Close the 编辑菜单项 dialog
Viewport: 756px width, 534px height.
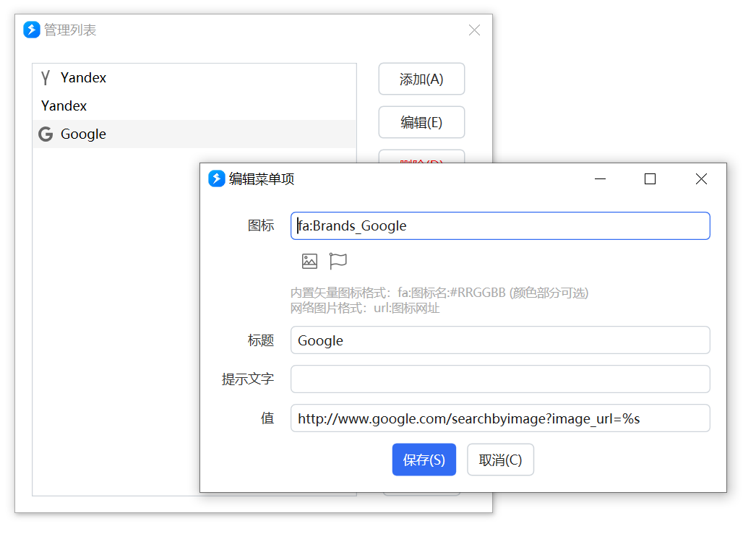point(702,178)
